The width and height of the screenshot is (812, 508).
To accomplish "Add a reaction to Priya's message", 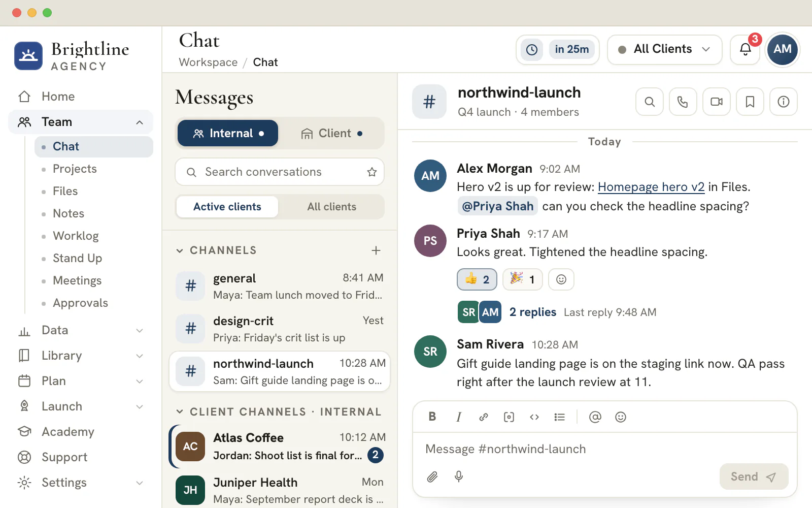I will 561,279.
